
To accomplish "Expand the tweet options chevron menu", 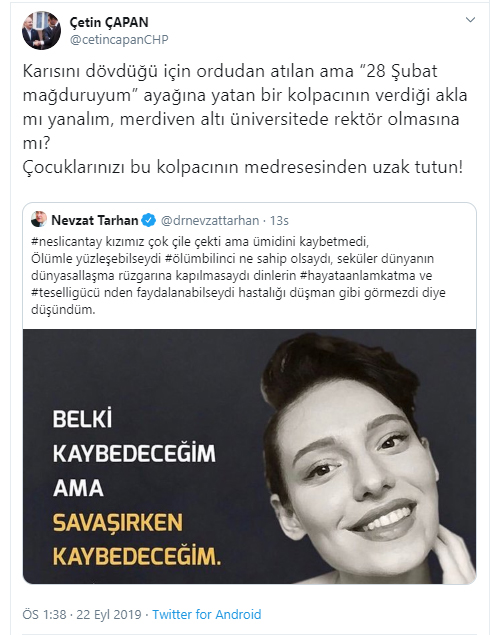I will pyautogui.click(x=470, y=19).
